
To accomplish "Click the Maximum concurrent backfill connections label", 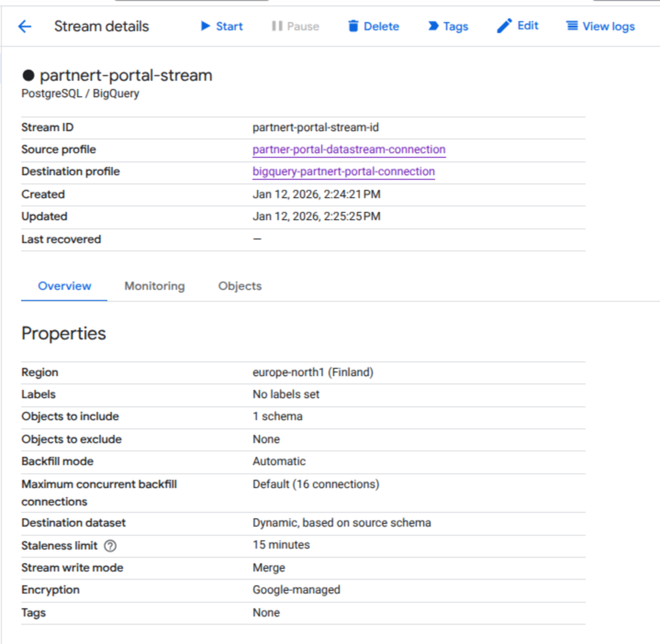I will click(x=99, y=493).
